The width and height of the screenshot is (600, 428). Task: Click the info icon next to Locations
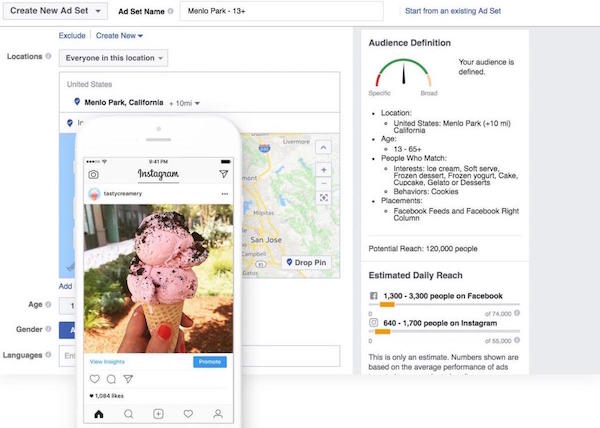coord(48,56)
